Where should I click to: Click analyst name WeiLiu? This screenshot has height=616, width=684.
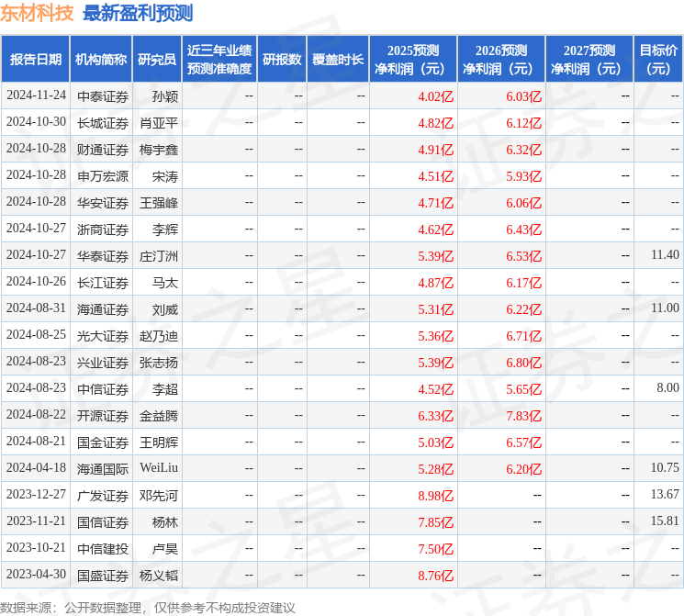pos(159,467)
